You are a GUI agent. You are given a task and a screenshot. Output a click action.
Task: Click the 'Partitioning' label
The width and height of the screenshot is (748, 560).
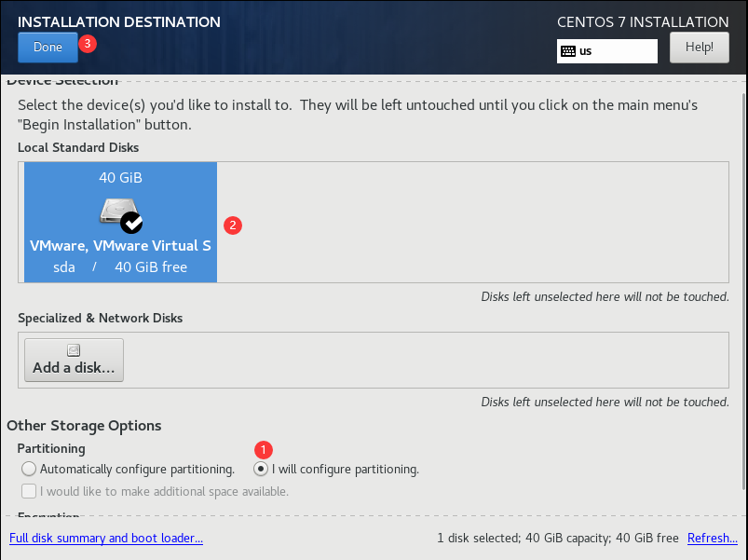[51, 449]
